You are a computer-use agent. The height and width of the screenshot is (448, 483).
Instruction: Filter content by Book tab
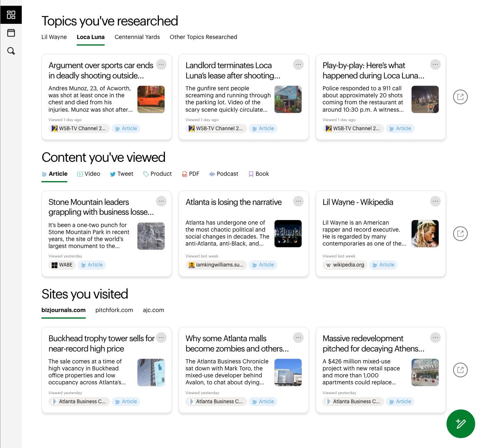259,174
